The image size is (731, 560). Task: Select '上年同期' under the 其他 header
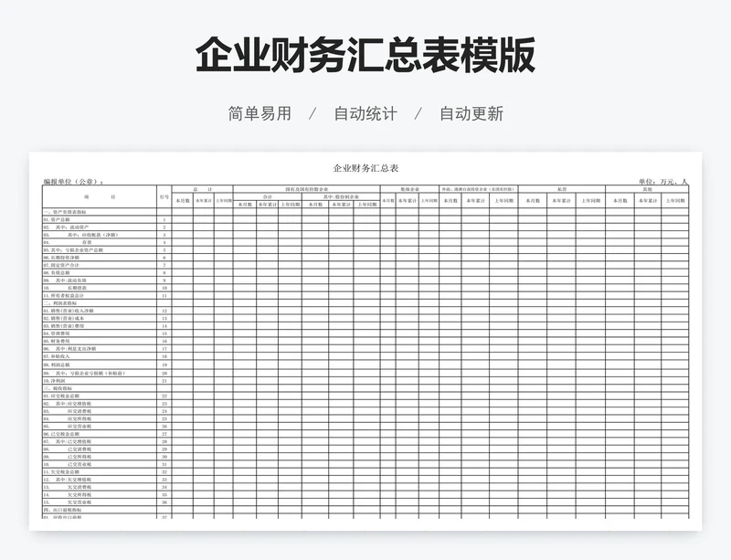(674, 200)
